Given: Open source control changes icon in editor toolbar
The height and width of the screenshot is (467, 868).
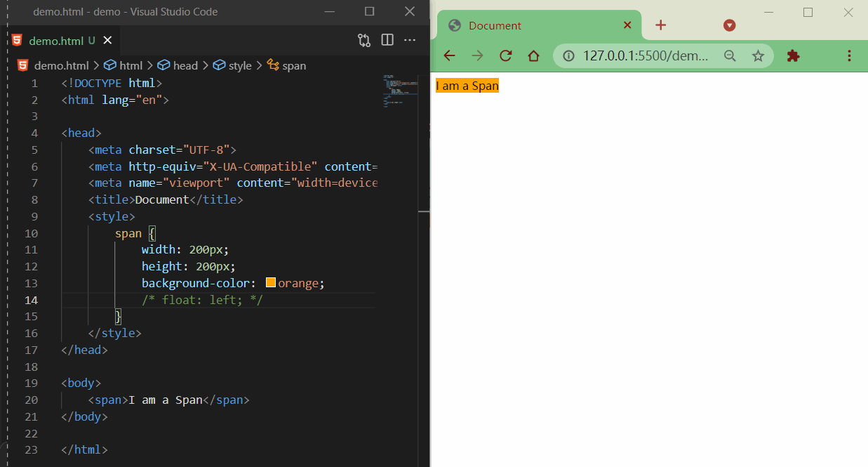Looking at the screenshot, I should pyautogui.click(x=364, y=40).
